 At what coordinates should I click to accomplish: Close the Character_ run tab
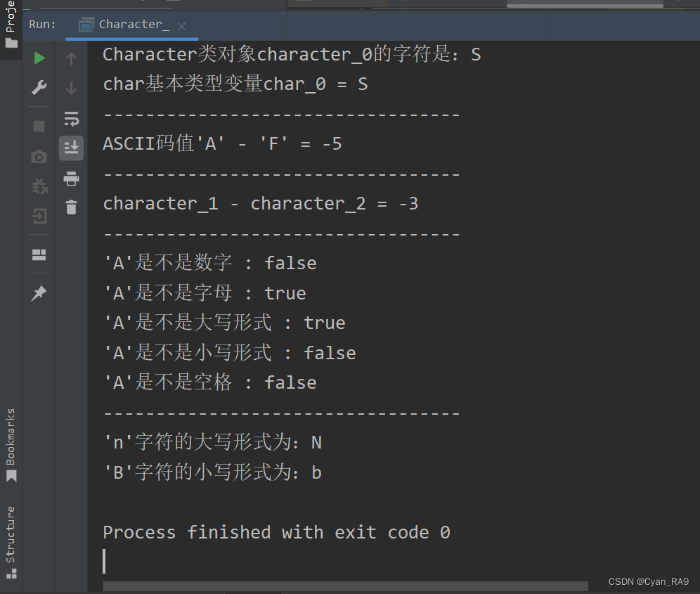tap(181, 26)
